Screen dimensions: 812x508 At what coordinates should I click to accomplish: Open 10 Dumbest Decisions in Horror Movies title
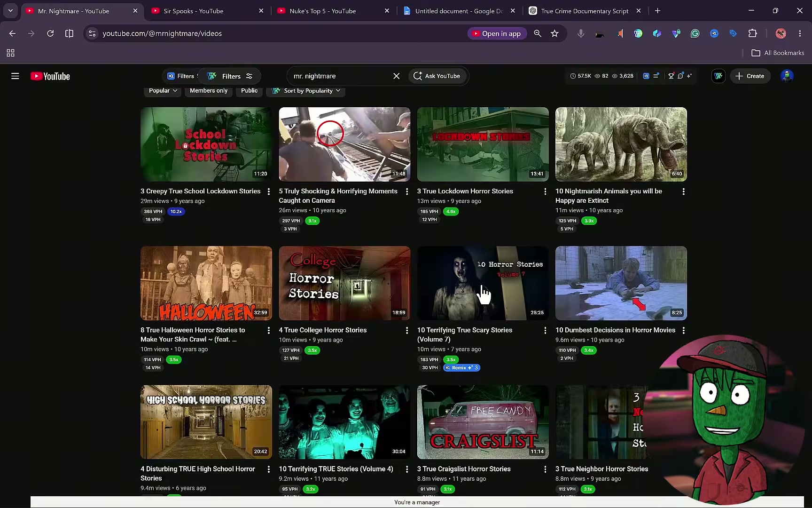[615, 330]
